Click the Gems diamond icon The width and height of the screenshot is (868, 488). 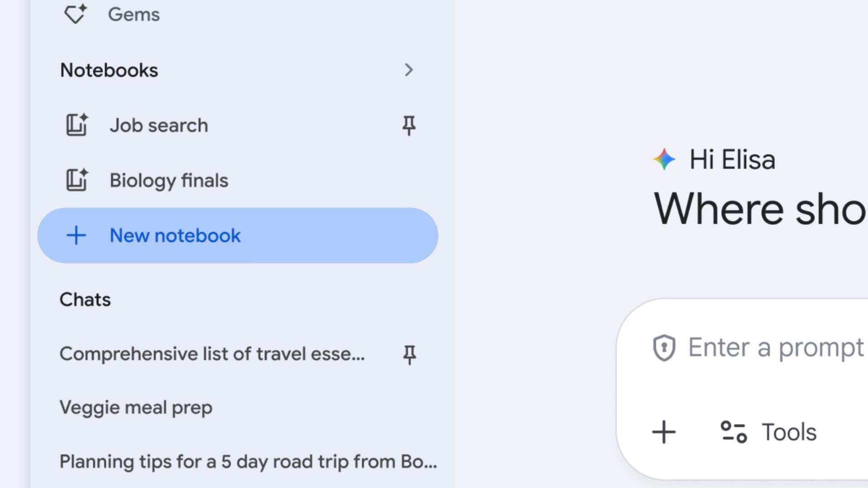pyautogui.click(x=75, y=14)
